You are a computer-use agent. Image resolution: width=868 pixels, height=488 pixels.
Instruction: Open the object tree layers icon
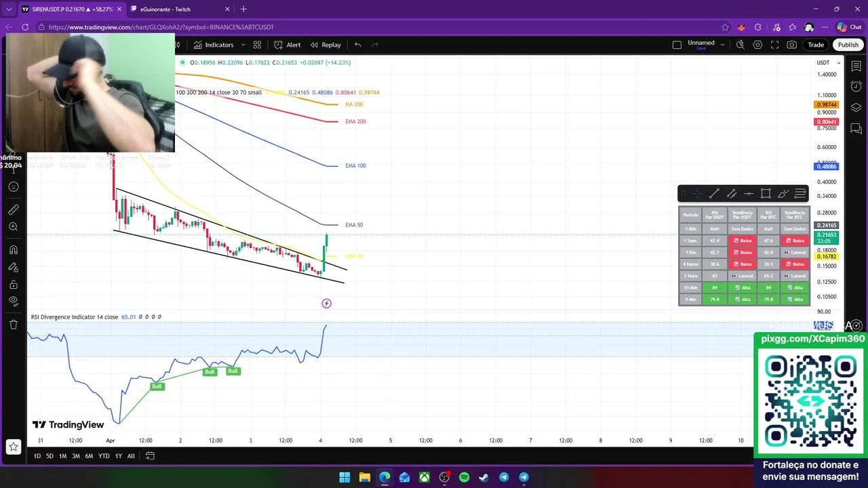coord(856,108)
